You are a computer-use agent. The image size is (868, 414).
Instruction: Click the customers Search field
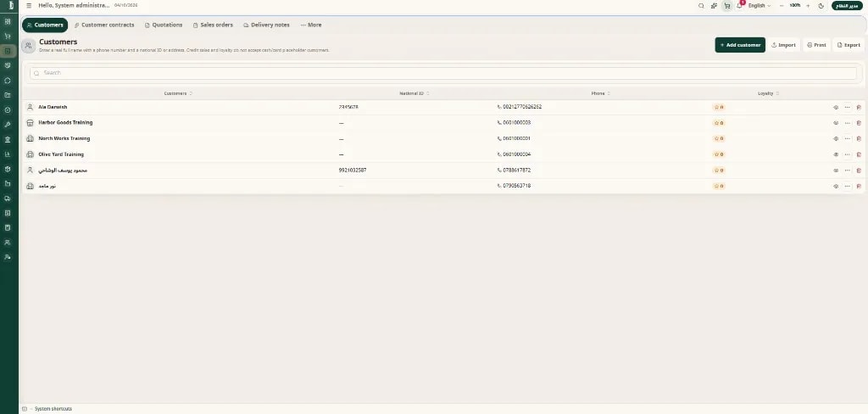point(442,73)
